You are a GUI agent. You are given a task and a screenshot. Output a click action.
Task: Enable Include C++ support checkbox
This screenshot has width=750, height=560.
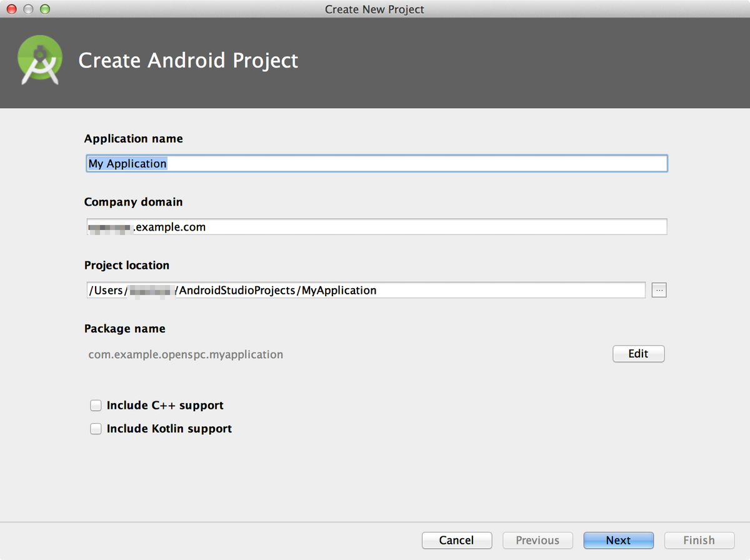click(x=96, y=406)
